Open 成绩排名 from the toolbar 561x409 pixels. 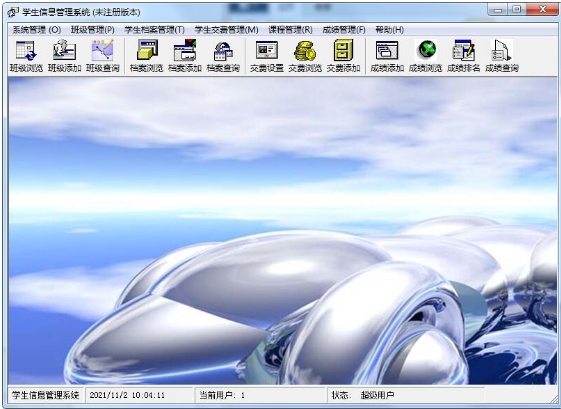[x=464, y=56]
